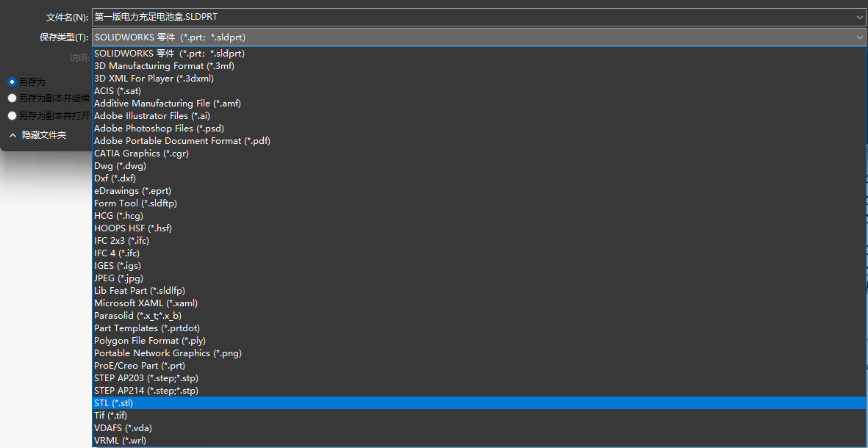Pick Additive Manufacturing File (*.amf)
The image size is (868, 448).
[x=479, y=104]
